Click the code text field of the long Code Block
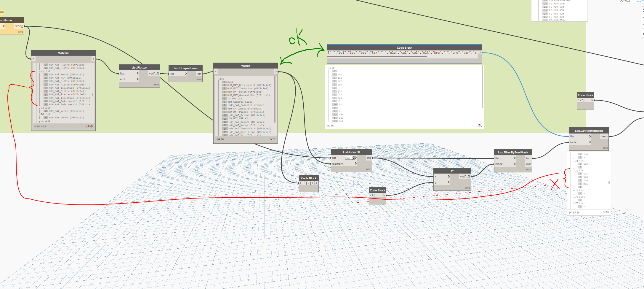 (403, 53)
